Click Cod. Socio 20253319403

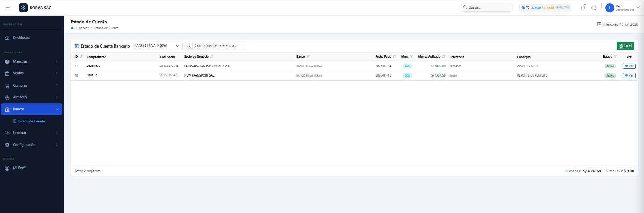click(169, 75)
